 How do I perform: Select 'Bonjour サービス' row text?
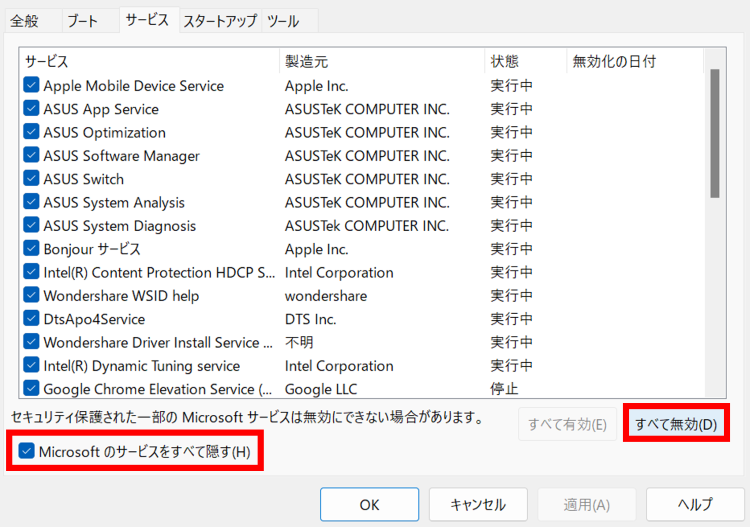(92, 249)
